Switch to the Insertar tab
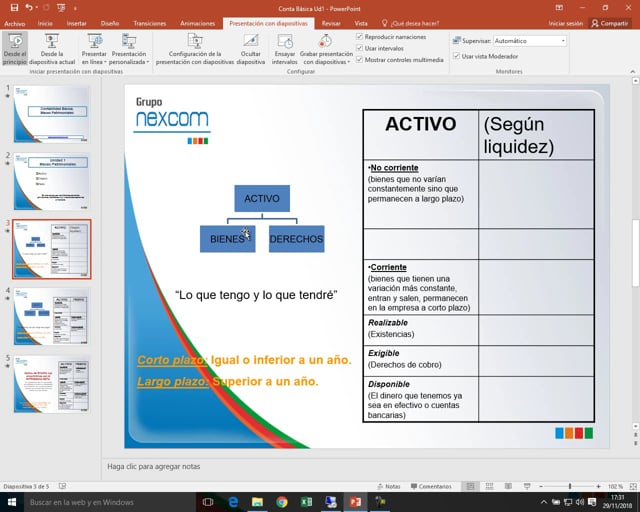 76,23
